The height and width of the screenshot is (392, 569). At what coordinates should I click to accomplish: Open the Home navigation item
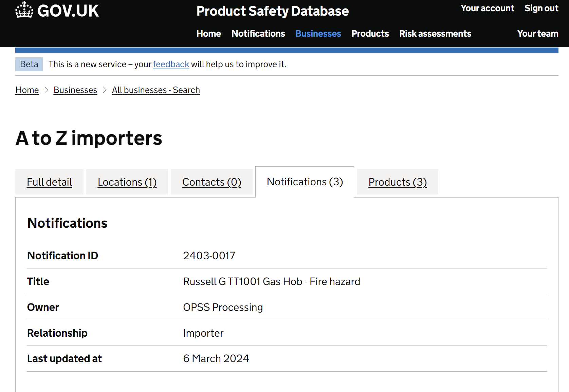tap(208, 34)
